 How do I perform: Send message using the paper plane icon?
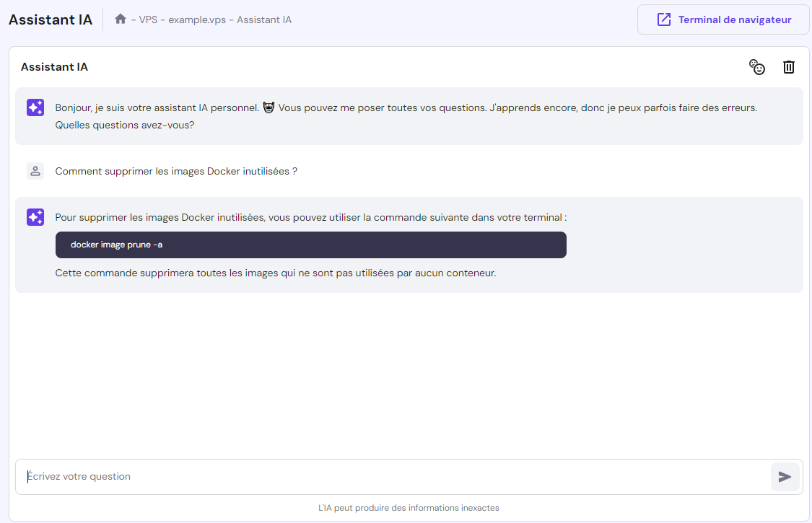pos(785,477)
